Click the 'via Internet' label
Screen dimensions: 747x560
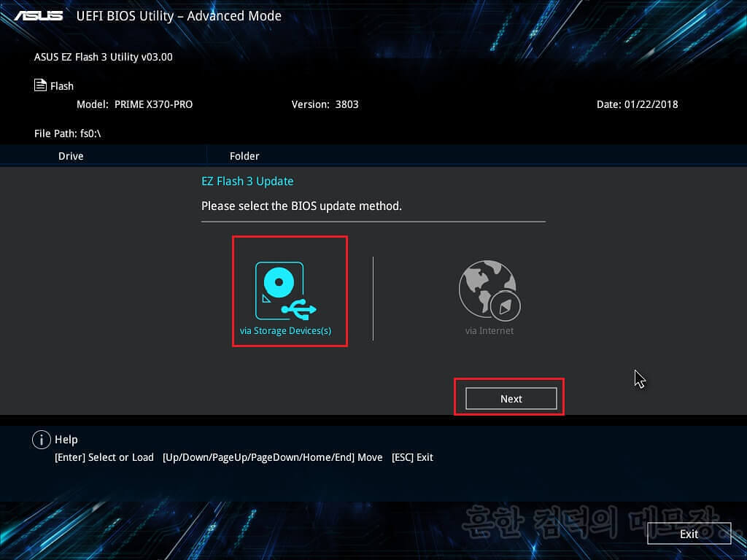coord(489,330)
